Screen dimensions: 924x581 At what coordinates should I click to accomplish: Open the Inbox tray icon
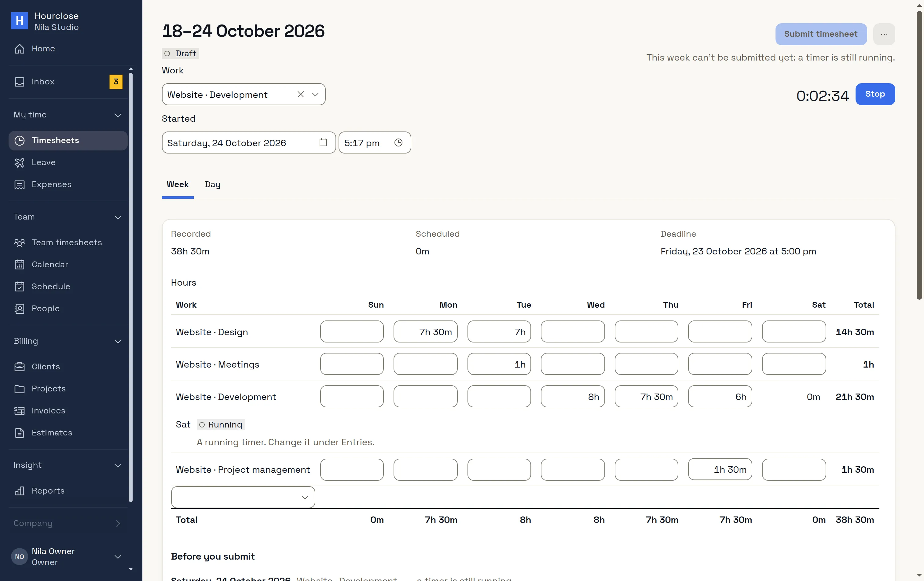[19, 82]
